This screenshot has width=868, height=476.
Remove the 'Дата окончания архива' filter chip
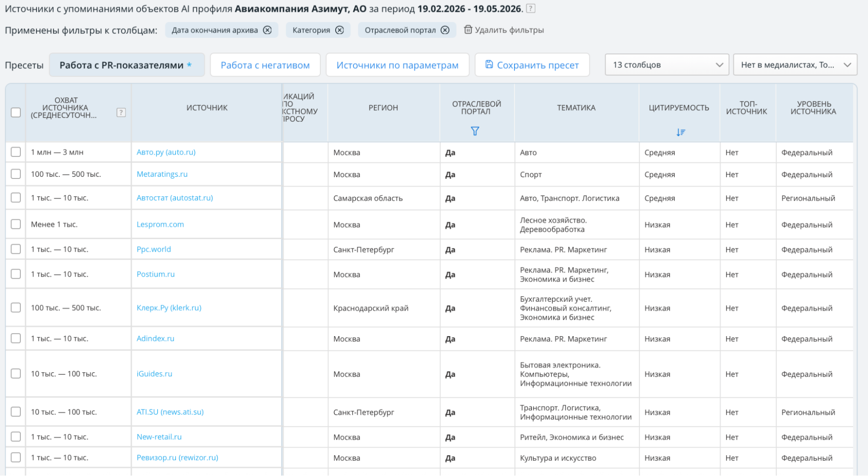click(267, 30)
